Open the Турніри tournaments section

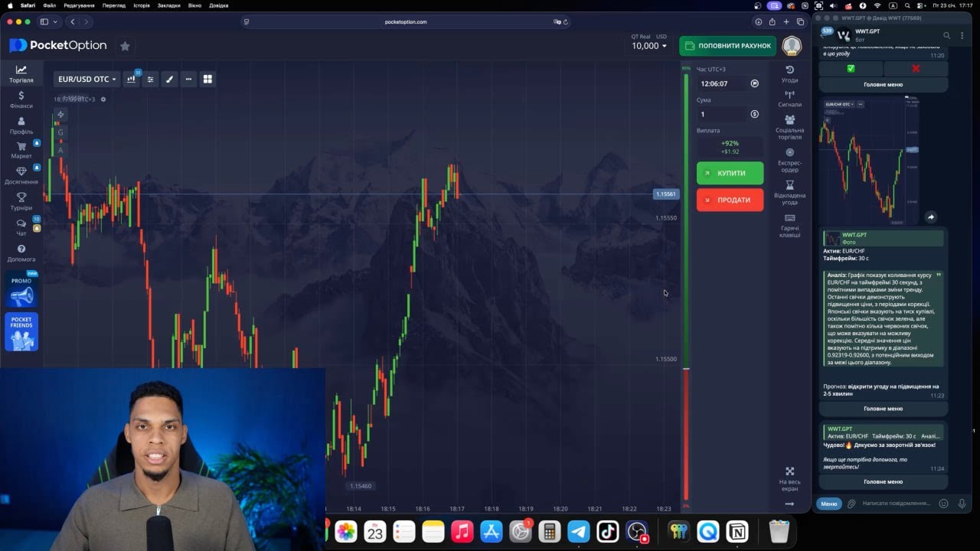coord(21,201)
